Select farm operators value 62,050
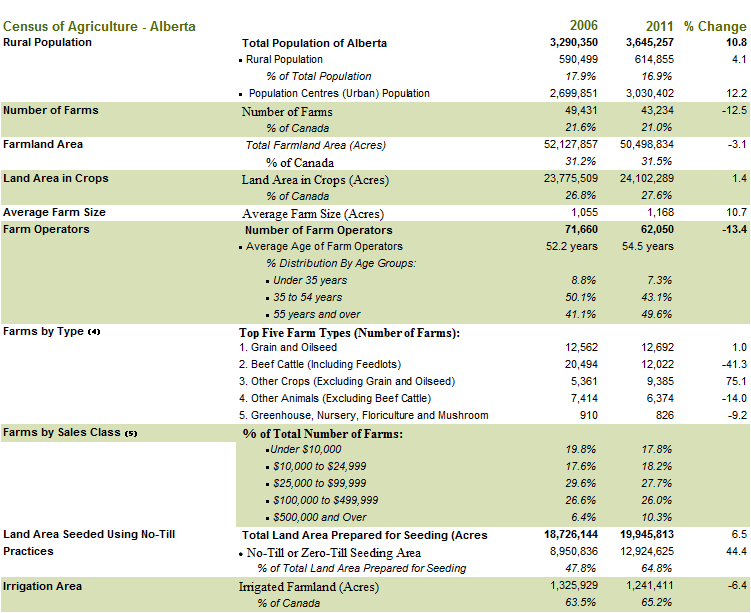Viewport: 751px width, 613px height. [x=657, y=229]
